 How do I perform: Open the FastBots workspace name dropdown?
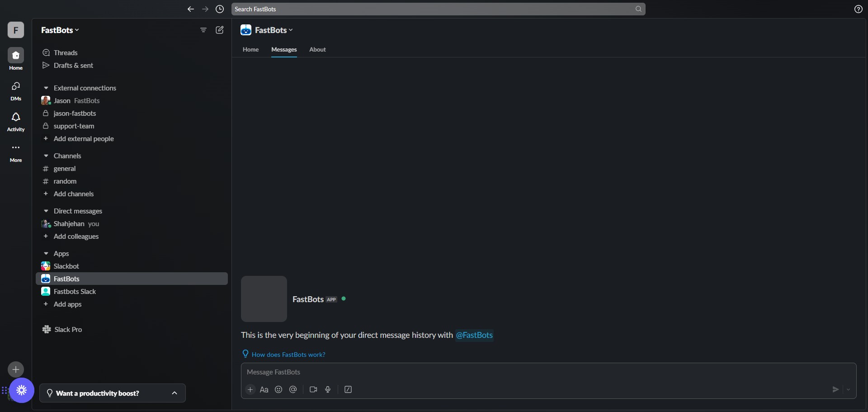pos(60,30)
